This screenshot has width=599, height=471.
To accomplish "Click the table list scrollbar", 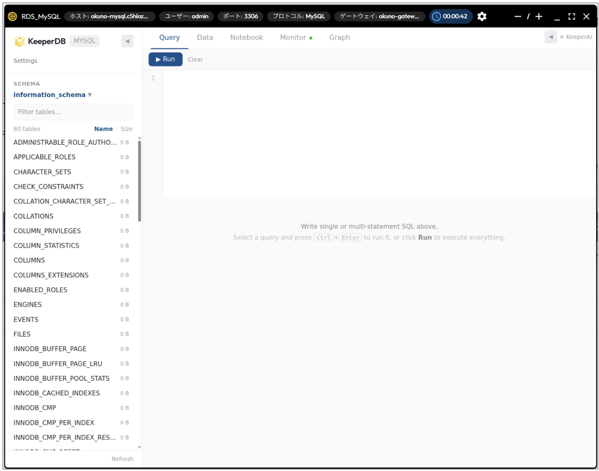I will click(139, 181).
